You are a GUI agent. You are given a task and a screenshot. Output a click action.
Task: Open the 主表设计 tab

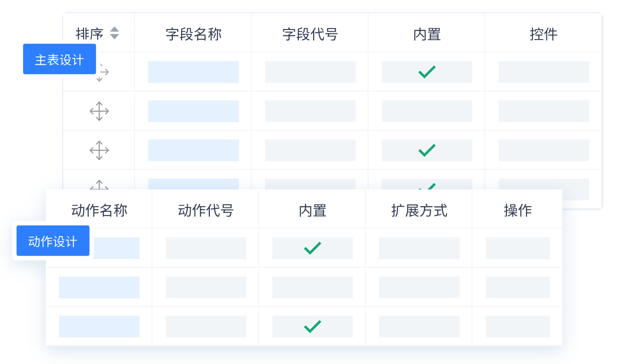pos(59,59)
